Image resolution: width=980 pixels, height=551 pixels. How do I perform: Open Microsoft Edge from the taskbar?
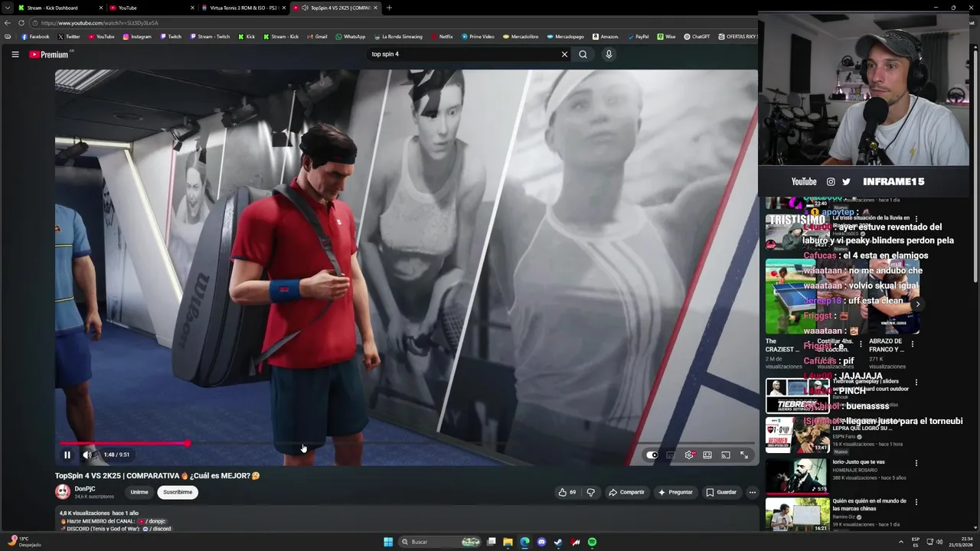click(x=524, y=542)
